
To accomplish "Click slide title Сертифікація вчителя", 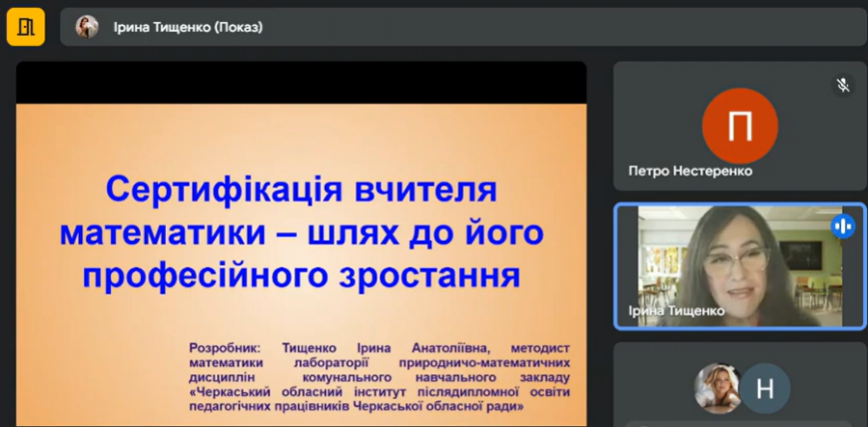I will click(x=301, y=190).
